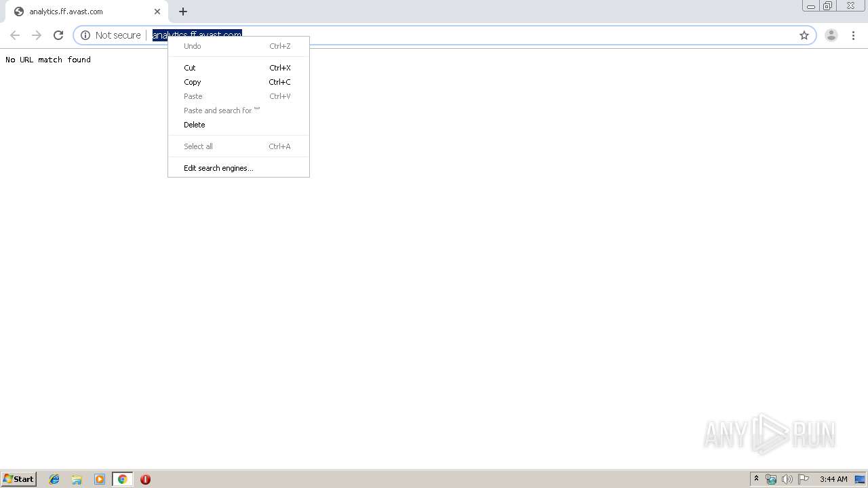Image resolution: width=868 pixels, height=488 pixels.
Task: Click the No URL match found text
Action: (48, 60)
